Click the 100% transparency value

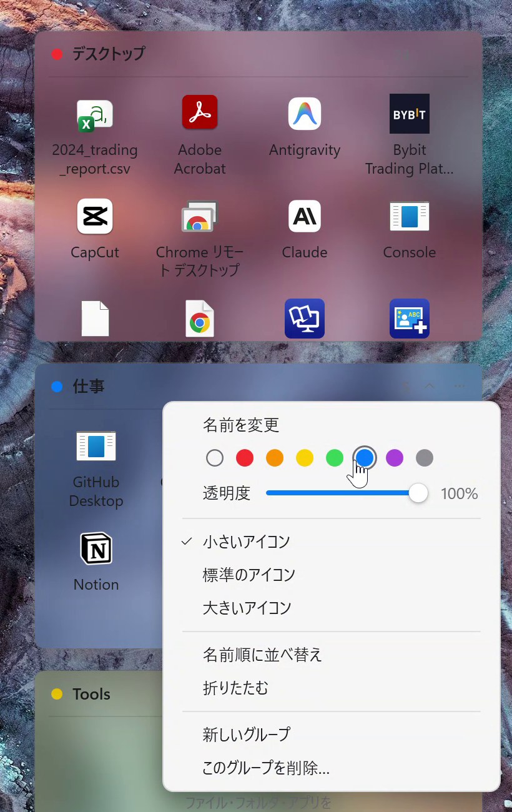click(460, 494)
